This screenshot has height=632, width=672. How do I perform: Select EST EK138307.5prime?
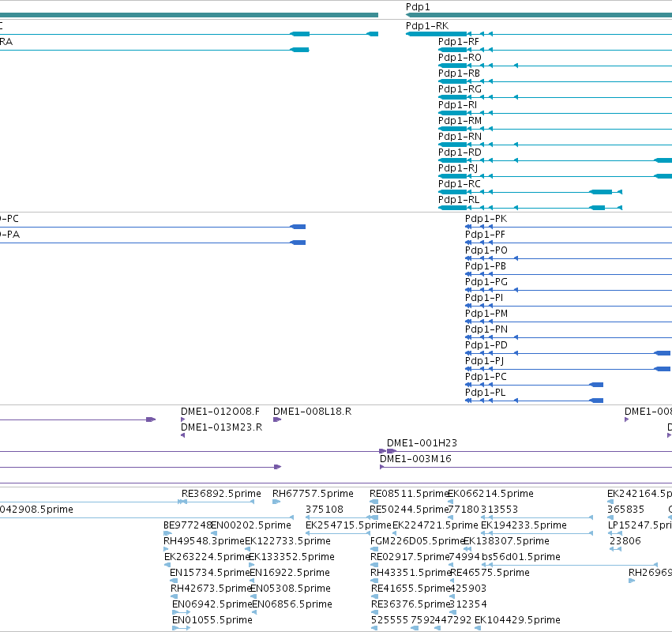(506, 541)
